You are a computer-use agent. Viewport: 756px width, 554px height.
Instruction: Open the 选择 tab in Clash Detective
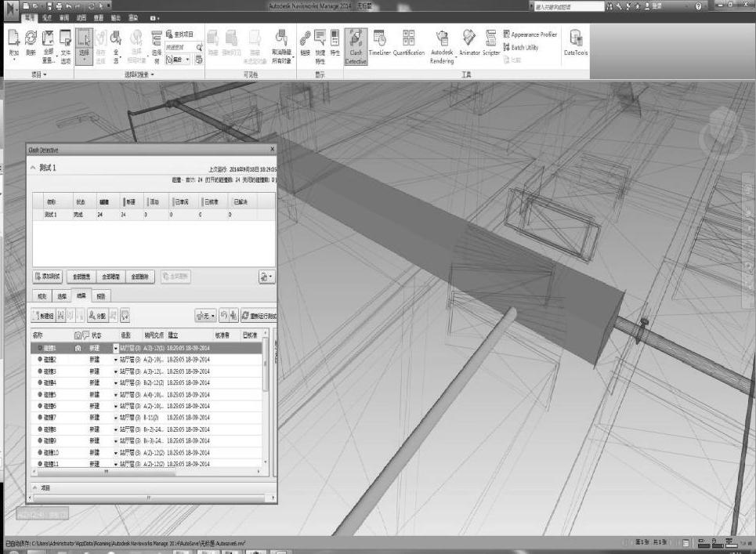pyautogui.click(x=62, y=296)
